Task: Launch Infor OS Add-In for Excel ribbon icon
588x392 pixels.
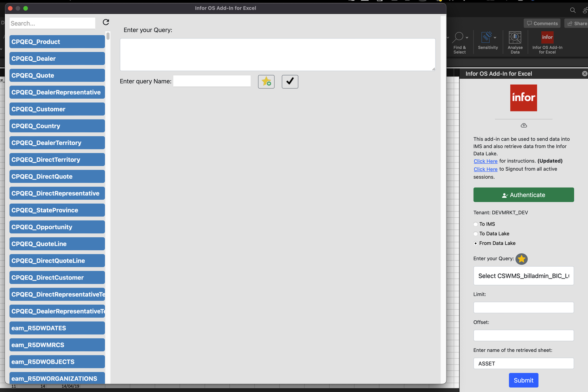Action: pos(547,43)
